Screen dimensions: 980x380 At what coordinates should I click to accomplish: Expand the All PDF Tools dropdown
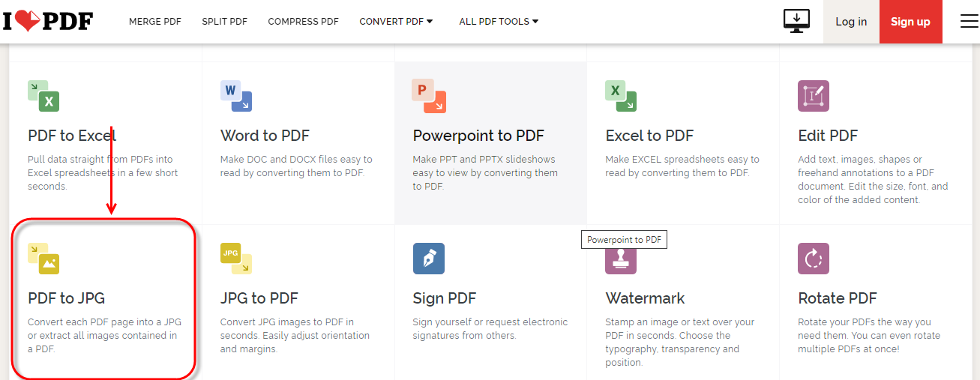(x=499, y=22)
